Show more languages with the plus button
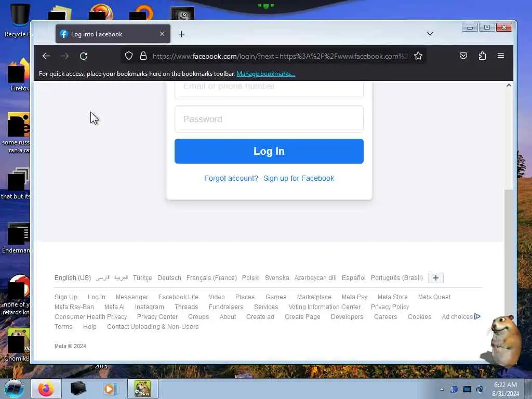 (436, 278)
